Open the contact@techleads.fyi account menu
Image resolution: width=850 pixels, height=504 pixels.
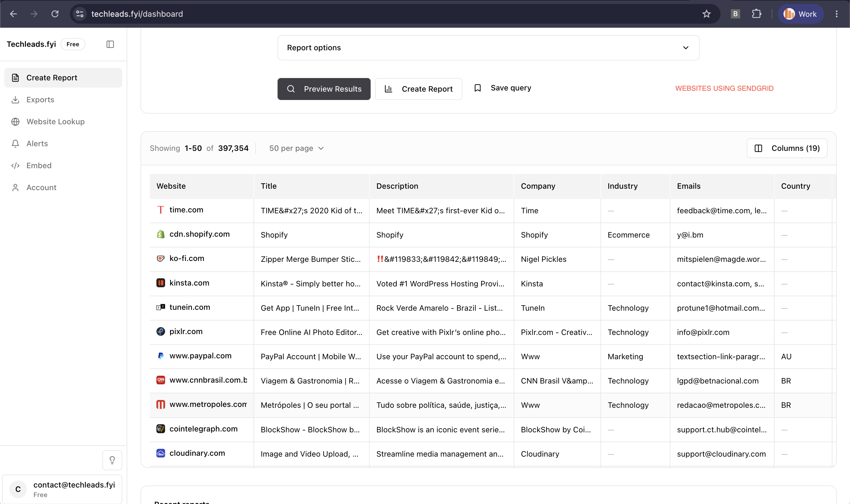pos(62,489)
